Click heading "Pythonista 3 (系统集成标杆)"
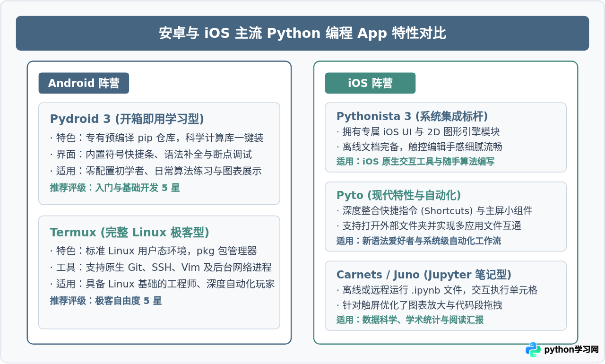605x364 pixels. [x=412, y=116]
